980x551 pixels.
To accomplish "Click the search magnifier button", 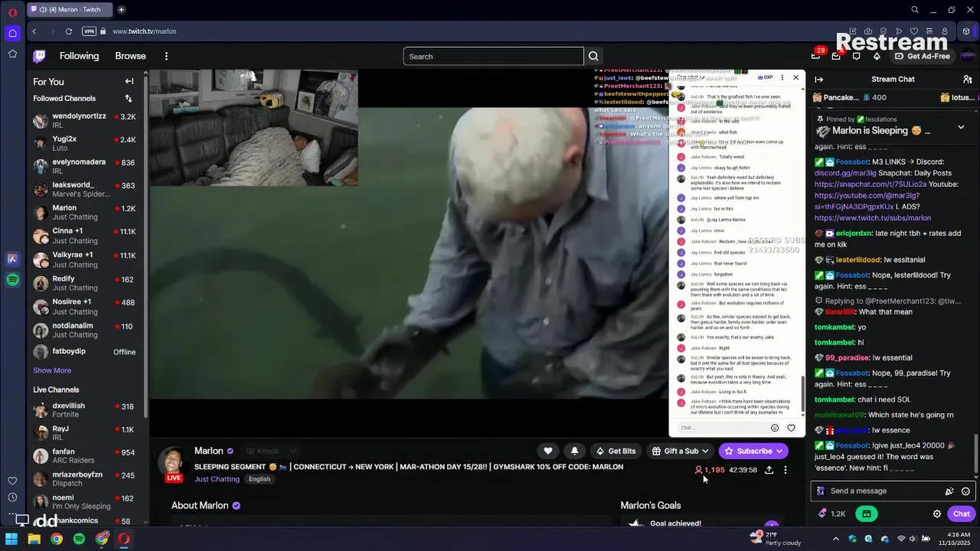I will (x=593, y=57).
